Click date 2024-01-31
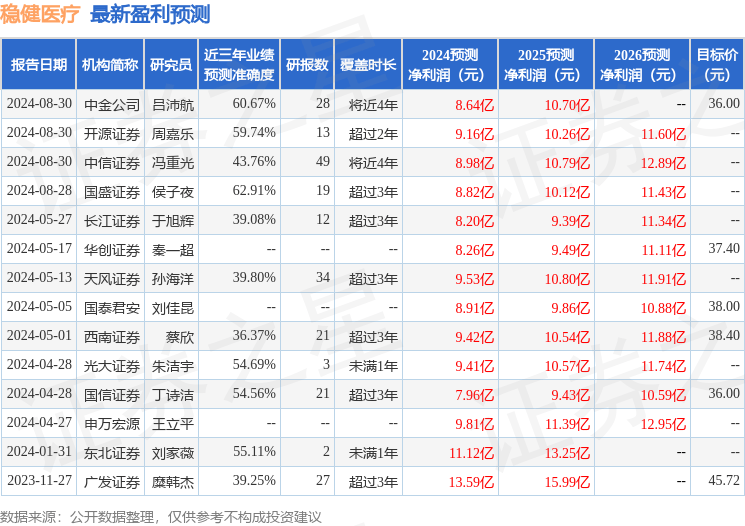The height and width of the screenshot is (526, 745). pos(39,451)
